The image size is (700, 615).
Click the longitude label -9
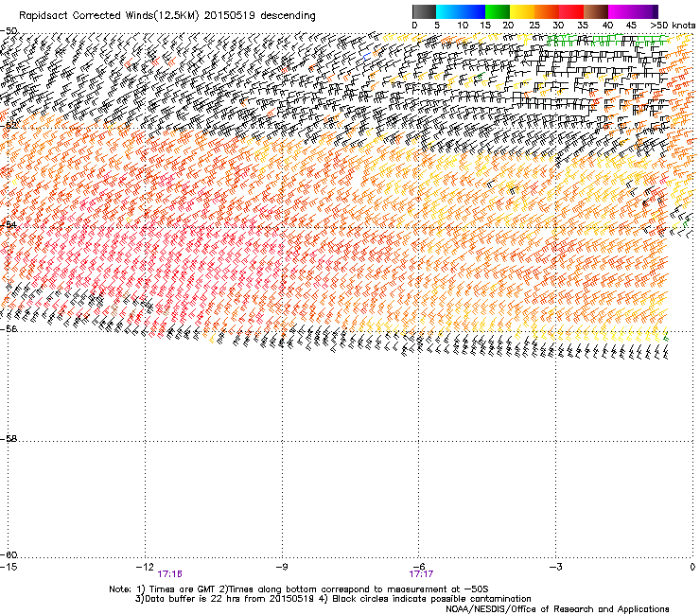pyautogui.click(x=282, y=567)
